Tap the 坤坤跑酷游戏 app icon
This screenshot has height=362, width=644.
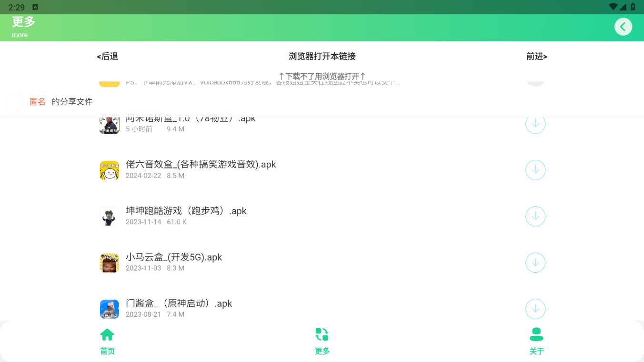(109, 216)
